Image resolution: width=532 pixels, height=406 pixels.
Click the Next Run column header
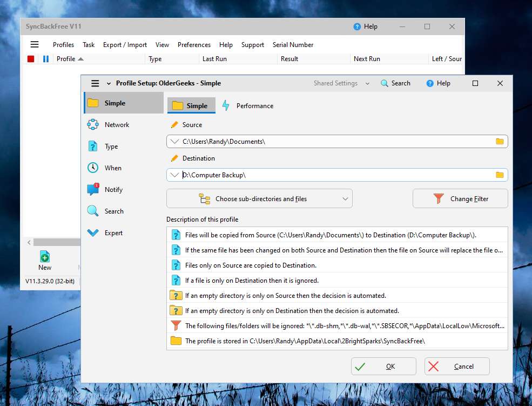coord(389,59)
